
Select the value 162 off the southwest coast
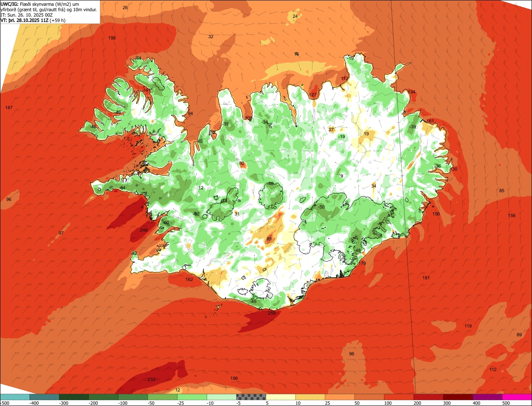coord(189,279)
